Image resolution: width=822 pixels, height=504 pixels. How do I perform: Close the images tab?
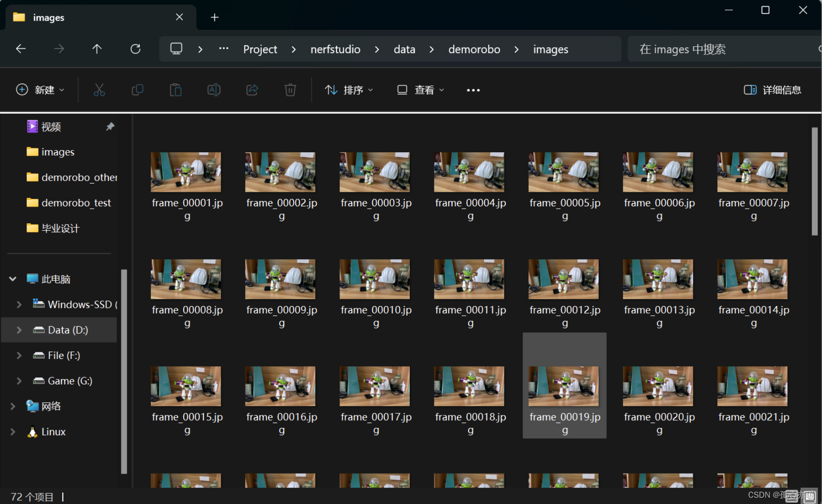click(x=179, y=17)
